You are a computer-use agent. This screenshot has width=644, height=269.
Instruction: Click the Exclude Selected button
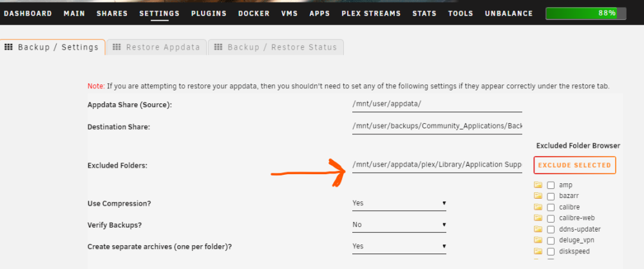pyautogui.click(x=574, y=165)
